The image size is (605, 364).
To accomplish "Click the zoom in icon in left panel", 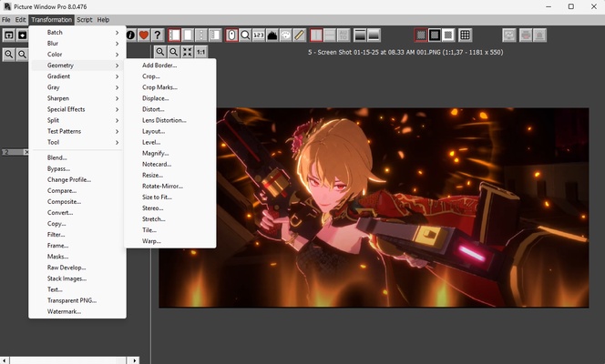I will tap(9, 55).
